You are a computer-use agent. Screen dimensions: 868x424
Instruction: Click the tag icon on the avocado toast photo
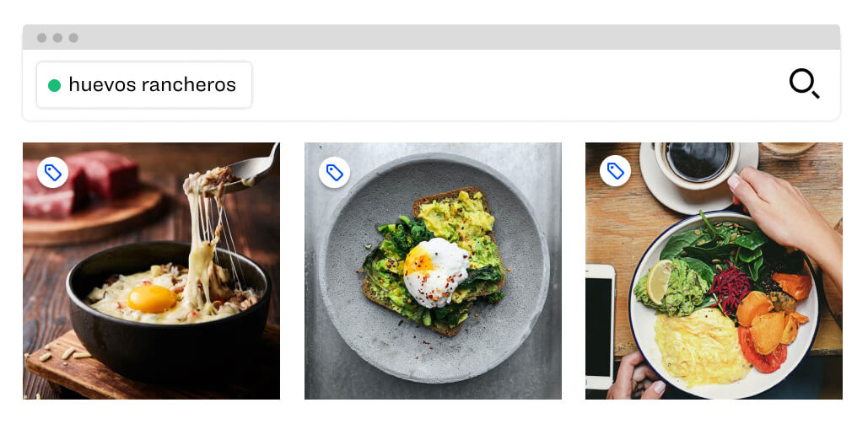(x=335, y=173)
